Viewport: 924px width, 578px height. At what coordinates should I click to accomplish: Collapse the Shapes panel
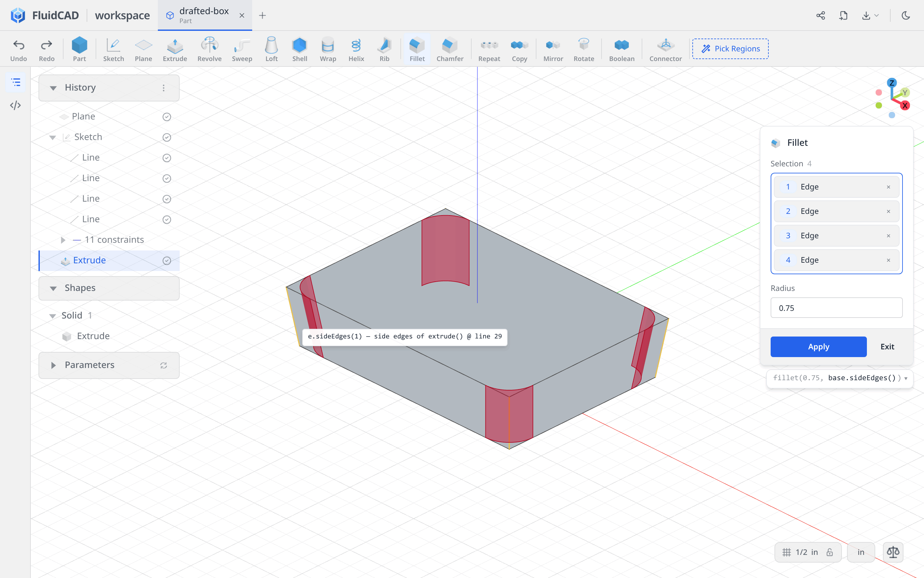pyautogui.click(x=53, y=288)
